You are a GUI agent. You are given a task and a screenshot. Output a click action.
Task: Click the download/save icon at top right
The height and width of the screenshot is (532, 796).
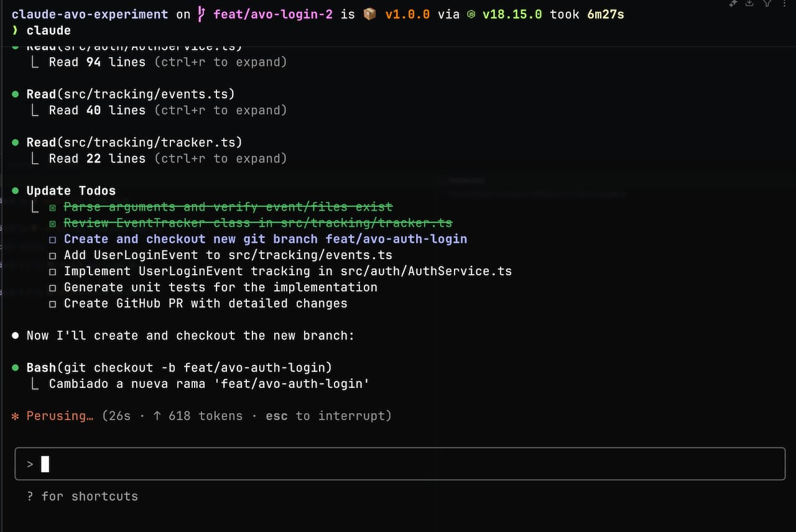point(750,3)
